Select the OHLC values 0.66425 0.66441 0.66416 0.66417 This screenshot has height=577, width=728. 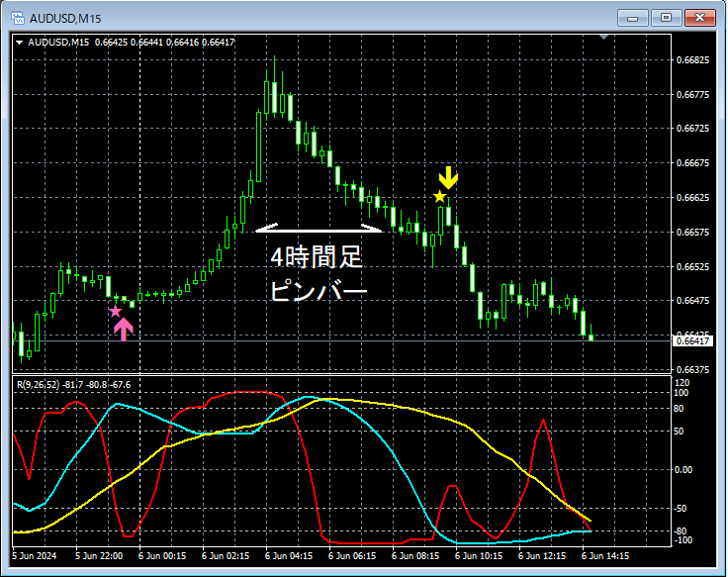(165, 43)
